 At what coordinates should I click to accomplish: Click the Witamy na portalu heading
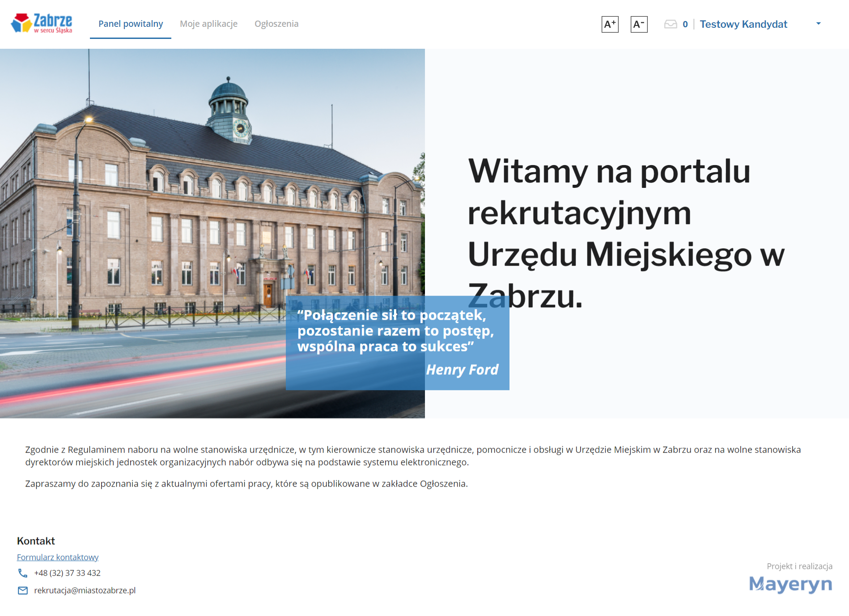625,233
